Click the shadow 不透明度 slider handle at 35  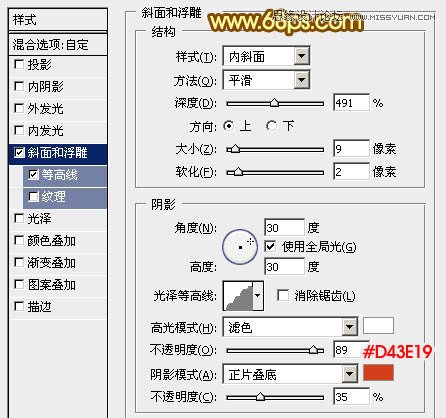coord(260,397)
